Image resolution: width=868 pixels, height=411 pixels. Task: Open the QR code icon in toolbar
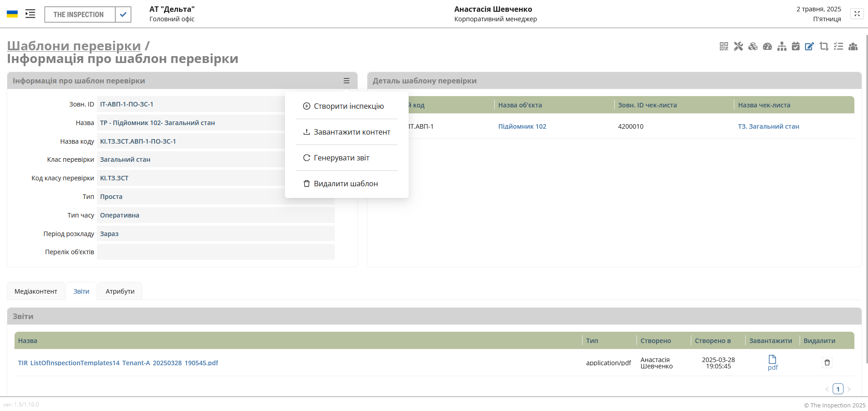(x=724, y=46)
